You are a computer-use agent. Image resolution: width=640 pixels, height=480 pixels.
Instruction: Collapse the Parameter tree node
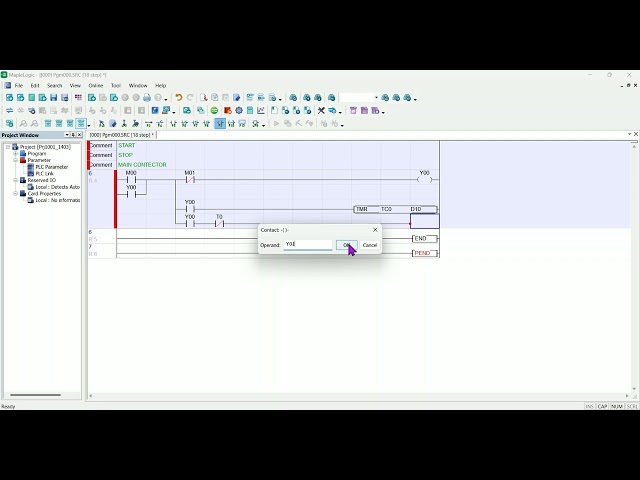point(16,160)
